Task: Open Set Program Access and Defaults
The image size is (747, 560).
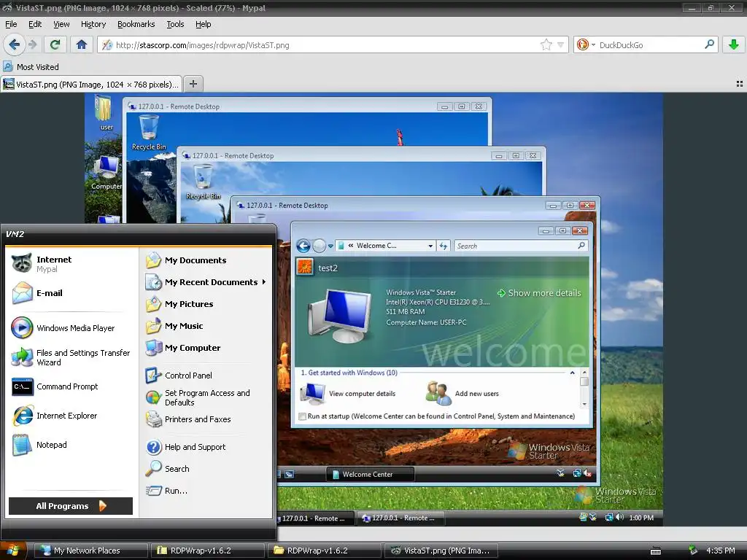Action: pos(206,397)
